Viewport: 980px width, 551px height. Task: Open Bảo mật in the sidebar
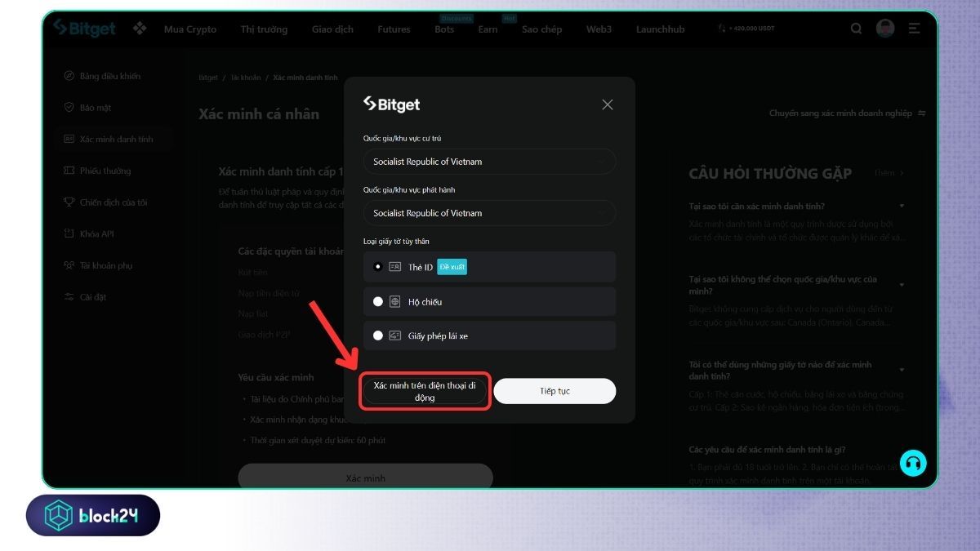coord(96,108)
